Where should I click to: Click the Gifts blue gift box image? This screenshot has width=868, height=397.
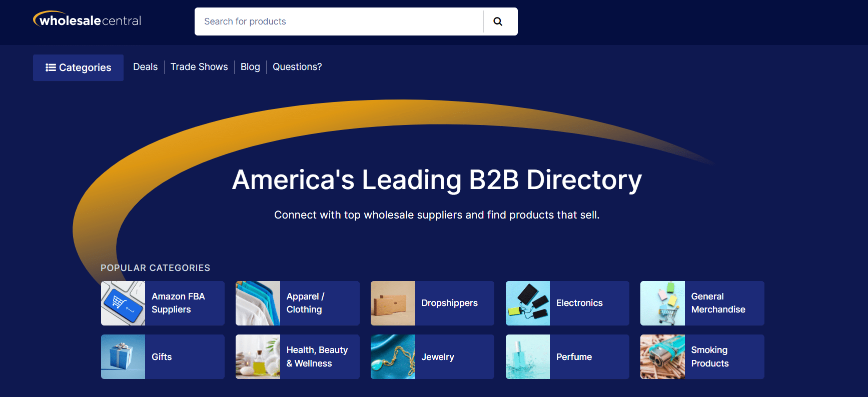[123, 356]
